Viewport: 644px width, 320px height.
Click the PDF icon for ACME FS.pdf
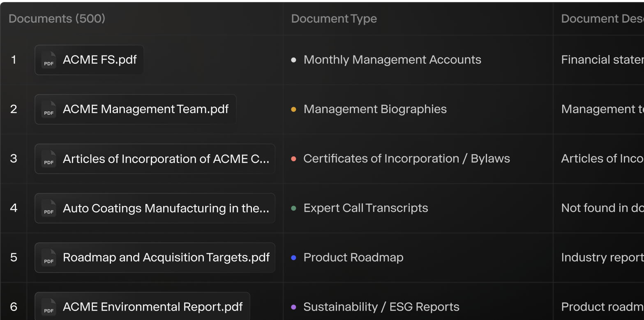[49, 60]
